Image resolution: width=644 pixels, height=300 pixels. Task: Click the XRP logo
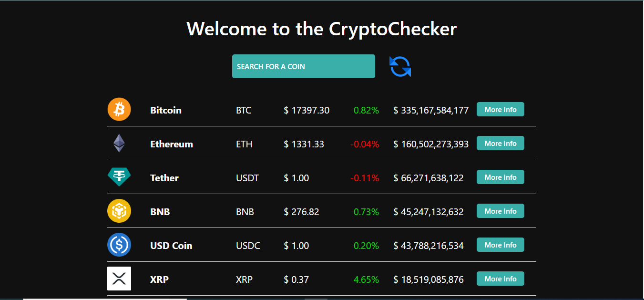[x=119, y=279]
